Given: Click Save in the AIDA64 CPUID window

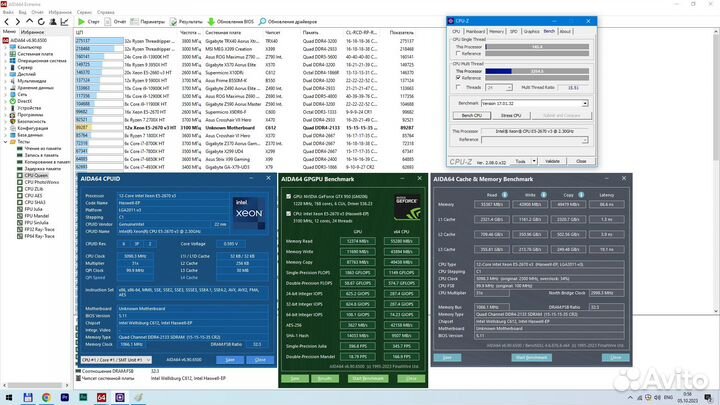Looking at the screenshot, I should 230,360.
